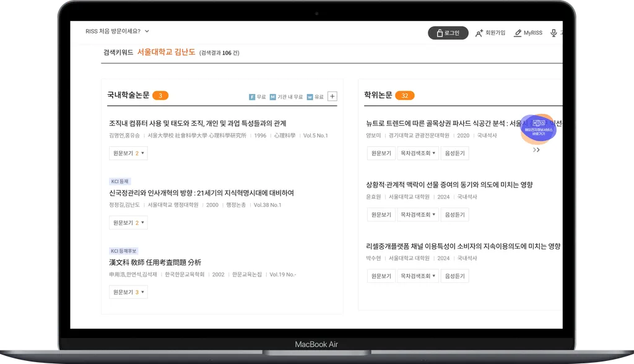The height and width of the screenshot is (364, 634).
Task: Click 음성듣기 for 박수현 thesis
Action: [x=455, y=276]
